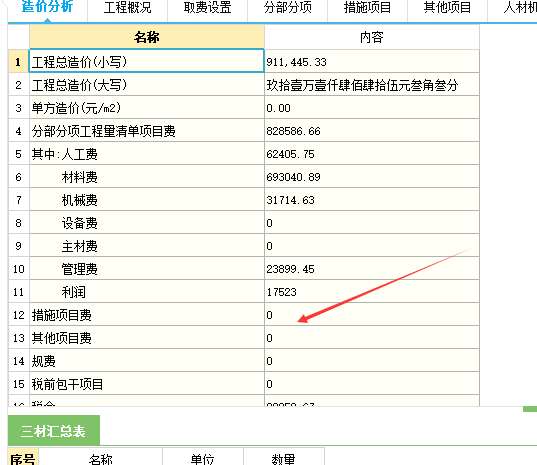
Task: Click the 0.00 value for 单方造价
Action: tap(372, 108)
